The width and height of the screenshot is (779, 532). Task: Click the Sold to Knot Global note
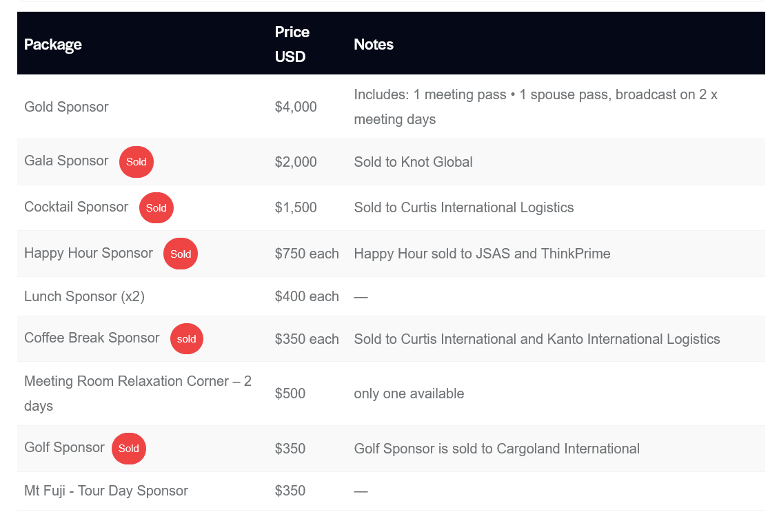pos(413,162)
